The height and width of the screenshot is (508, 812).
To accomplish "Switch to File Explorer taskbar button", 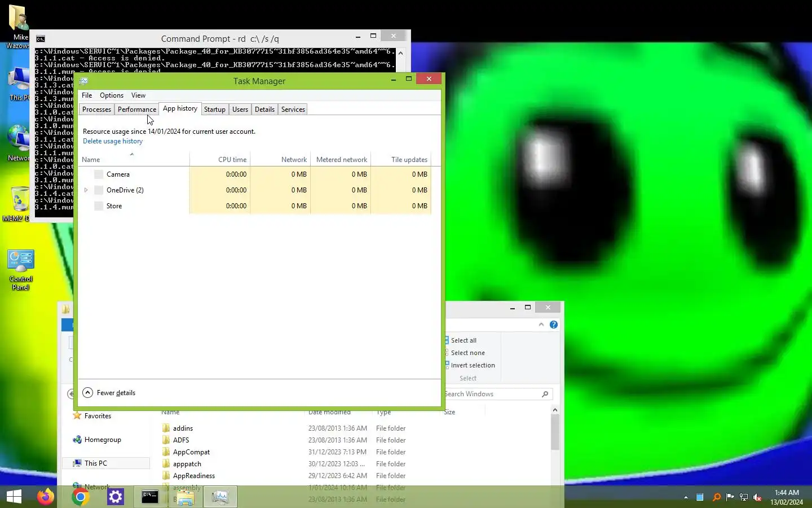I will 185,497.
